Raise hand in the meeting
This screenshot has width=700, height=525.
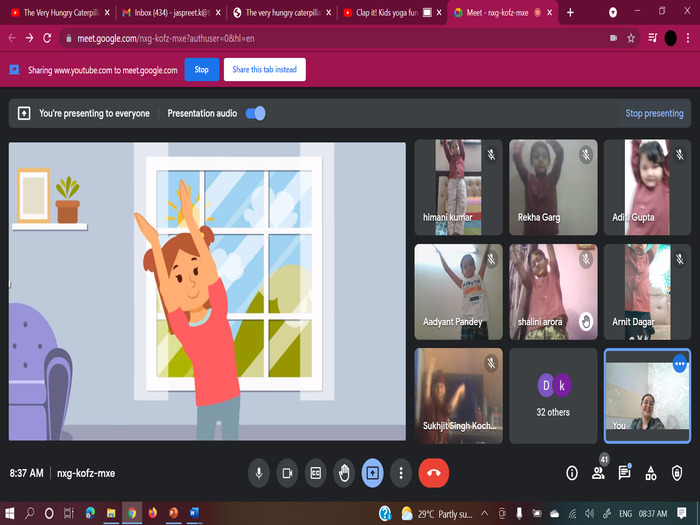[x=344, y=473]
